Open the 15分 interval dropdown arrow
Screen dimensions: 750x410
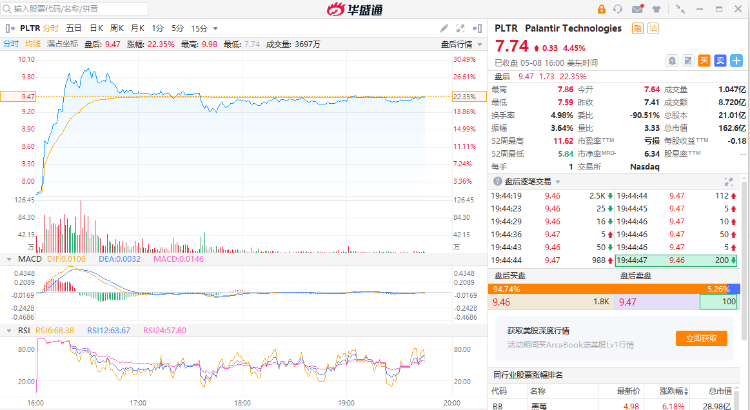[215, 29]
